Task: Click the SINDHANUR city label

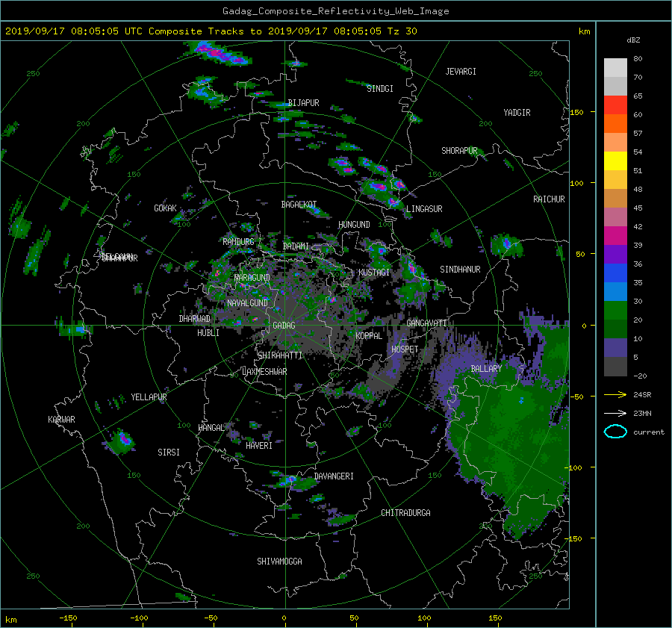Action: click(460, 270)
